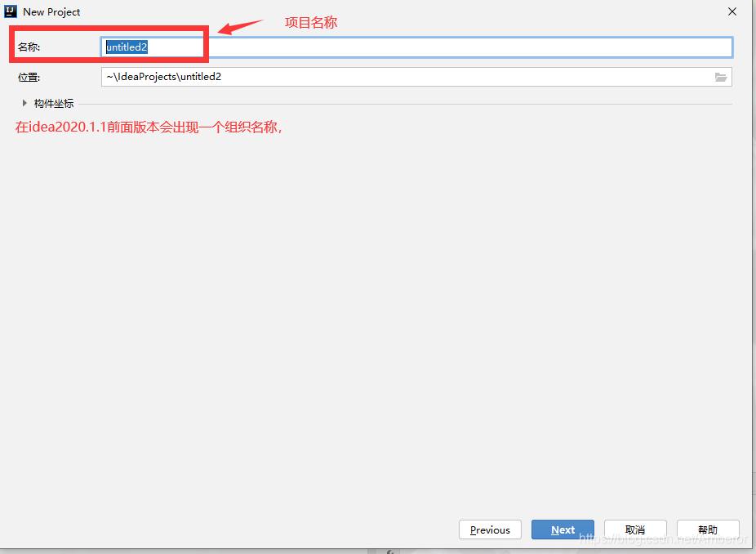Go back with the Previous button
The image size is (756, 554).
point(490,529)
